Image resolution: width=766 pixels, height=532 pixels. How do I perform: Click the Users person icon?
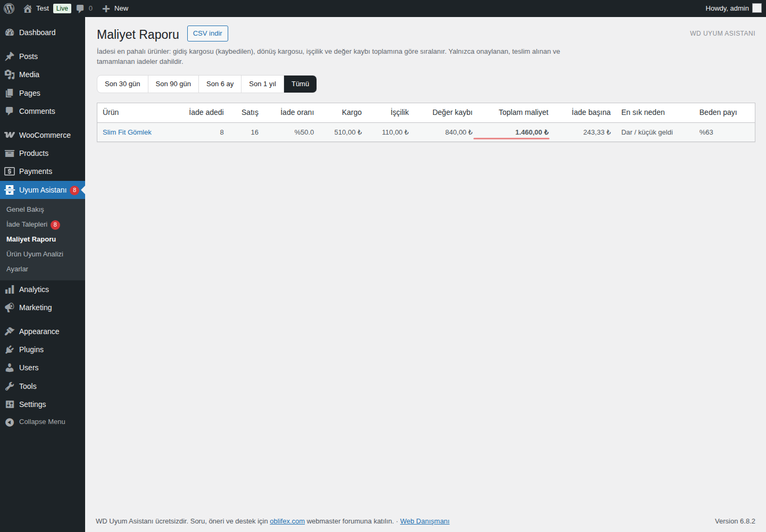coord(10,368)
